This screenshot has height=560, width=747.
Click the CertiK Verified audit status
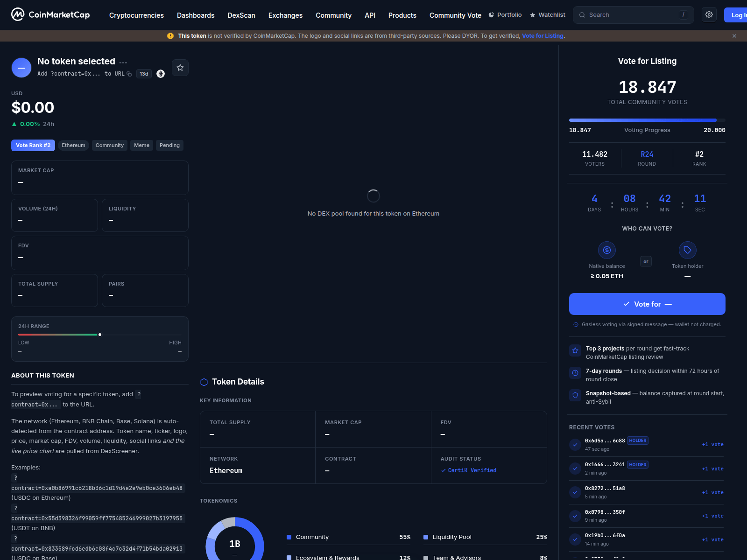pos(469,470)
